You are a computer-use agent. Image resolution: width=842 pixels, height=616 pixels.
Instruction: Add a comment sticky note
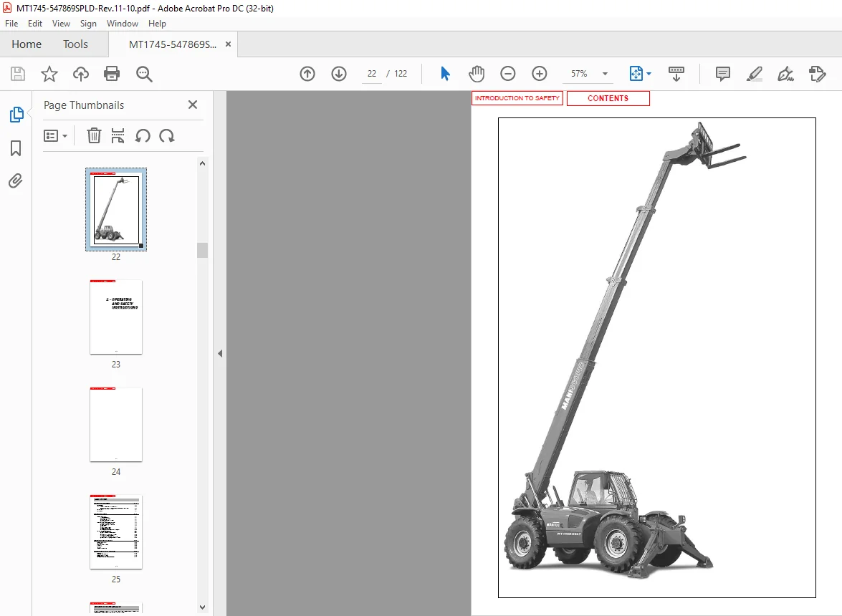pyautogui.click(x=723, y=74)
